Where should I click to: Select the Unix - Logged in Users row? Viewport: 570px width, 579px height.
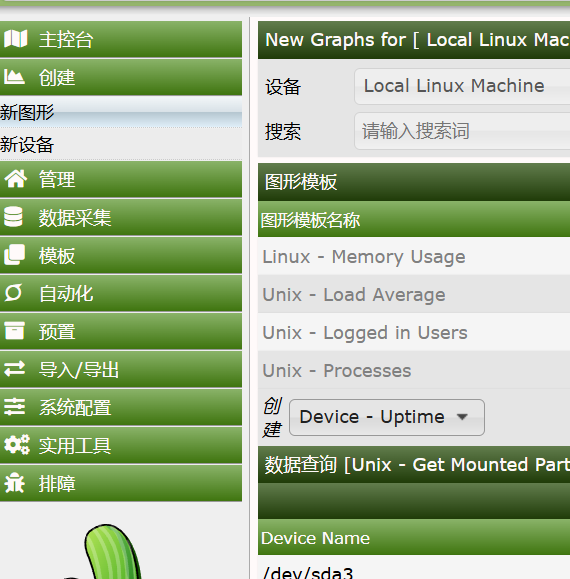tap(414, 333)
